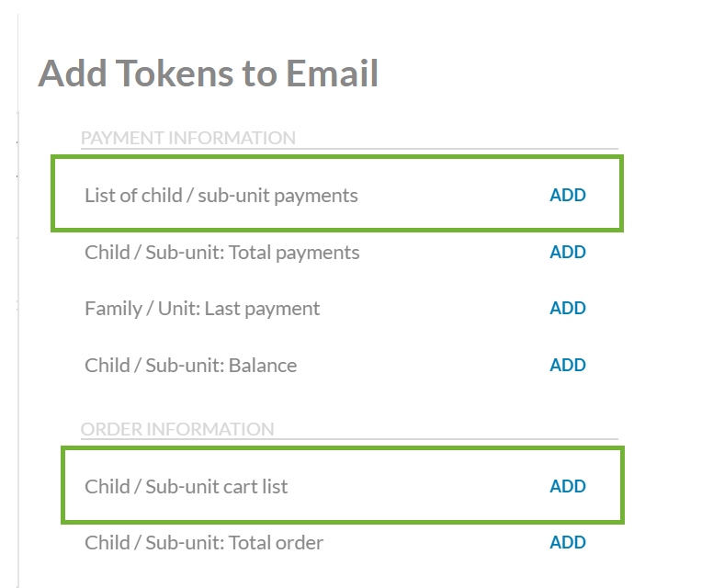Screen dimensions: 713x588
Task: Click the PAYMENT INFORMATION section header
Action: (188, 138)
